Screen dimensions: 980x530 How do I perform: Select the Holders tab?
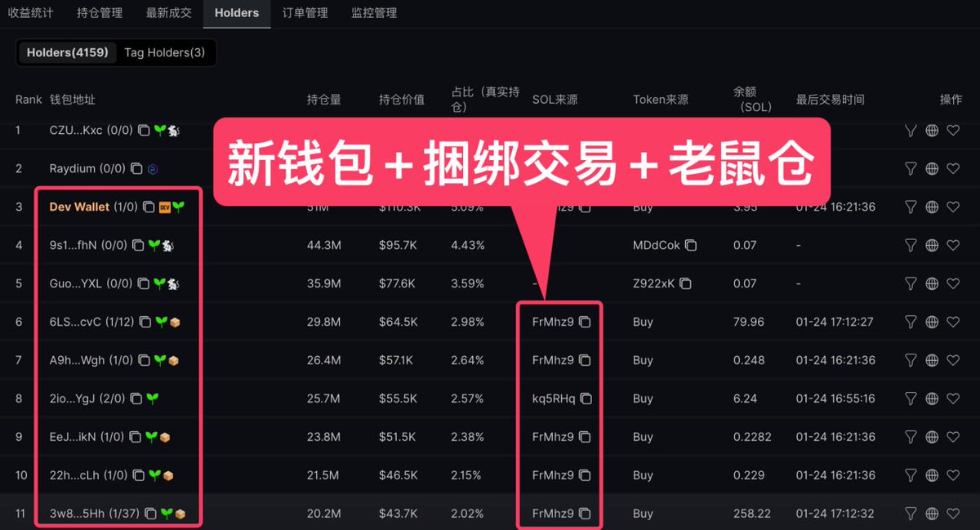point(237,13)
